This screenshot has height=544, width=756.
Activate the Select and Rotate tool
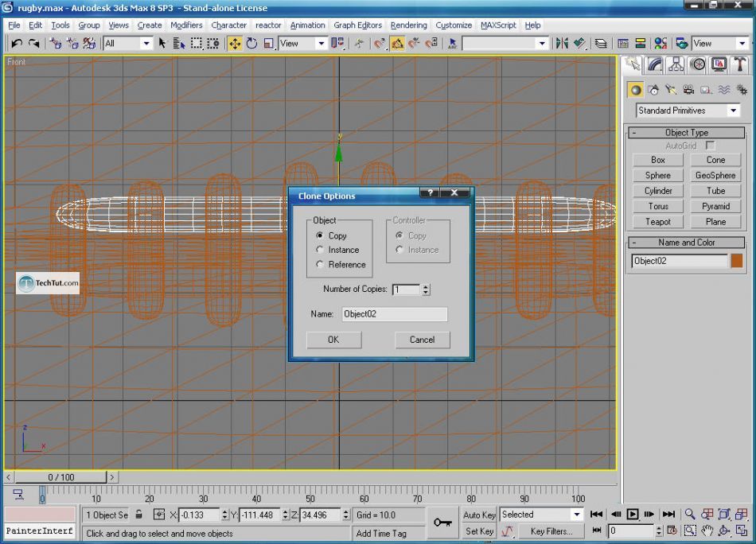pyautogui.click(x=251, y=44)
